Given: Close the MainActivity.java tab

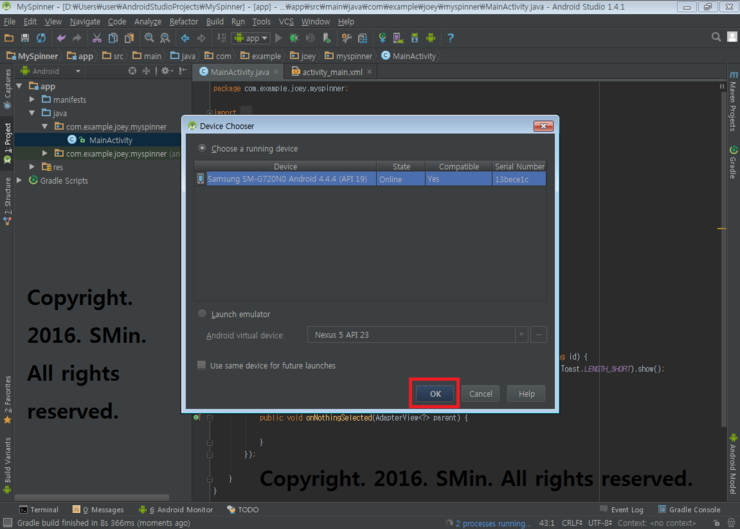Looking at the screenshot, I should coord(276,72).
